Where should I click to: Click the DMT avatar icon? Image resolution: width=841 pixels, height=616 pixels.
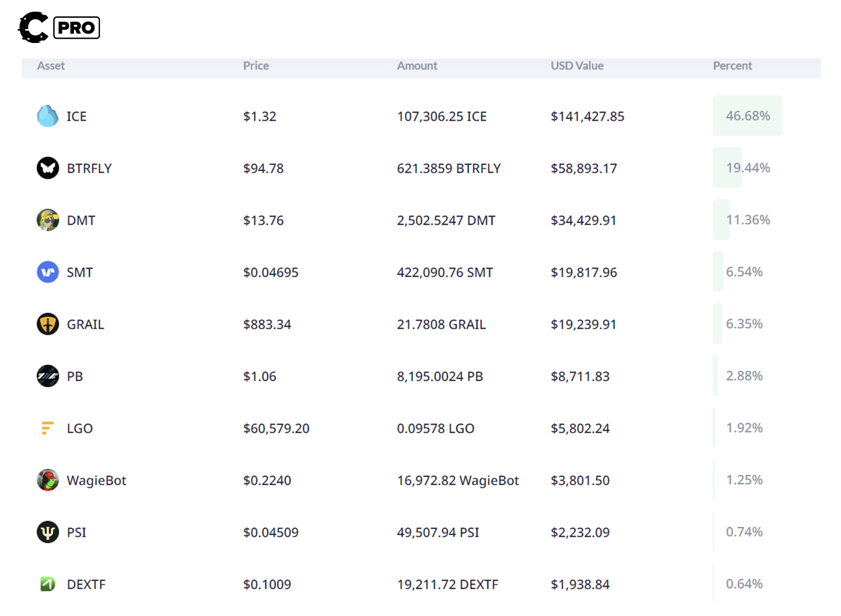pos(47,220)
